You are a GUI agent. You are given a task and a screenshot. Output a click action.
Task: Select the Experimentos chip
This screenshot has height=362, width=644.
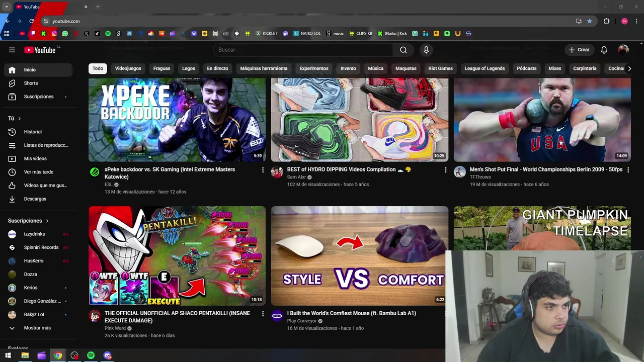[314, 68]
